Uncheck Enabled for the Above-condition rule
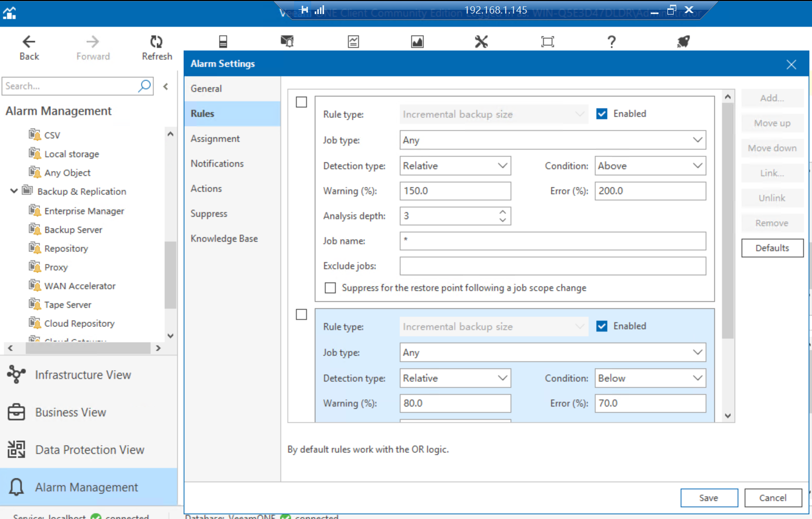812x519 pixels. [x=602, y=113]
